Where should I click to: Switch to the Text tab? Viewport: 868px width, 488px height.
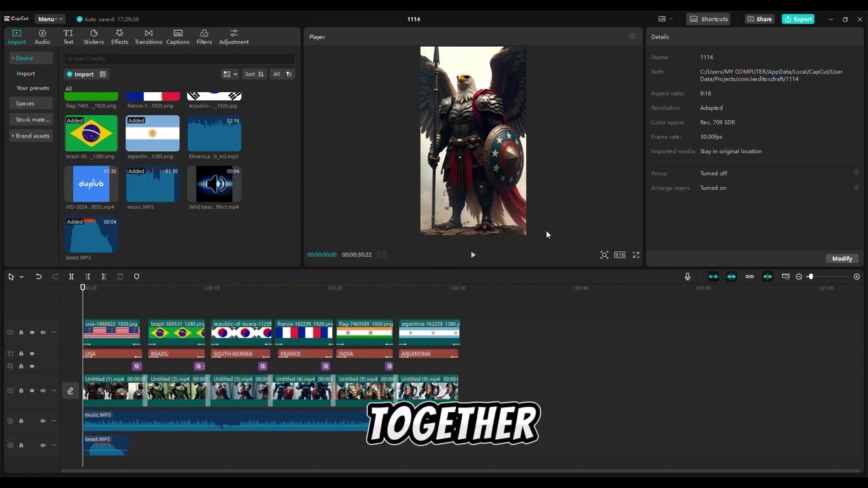coord(68,37)
